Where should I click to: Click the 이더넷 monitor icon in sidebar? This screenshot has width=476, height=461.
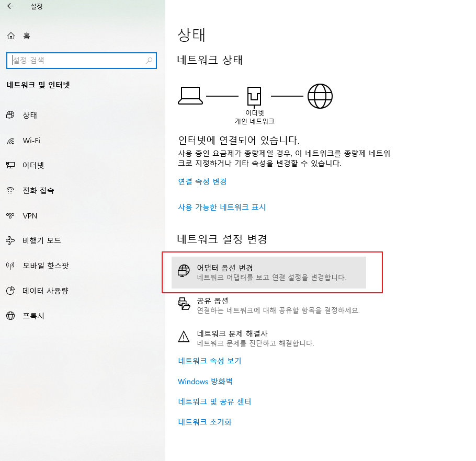(x=10, y=165)
